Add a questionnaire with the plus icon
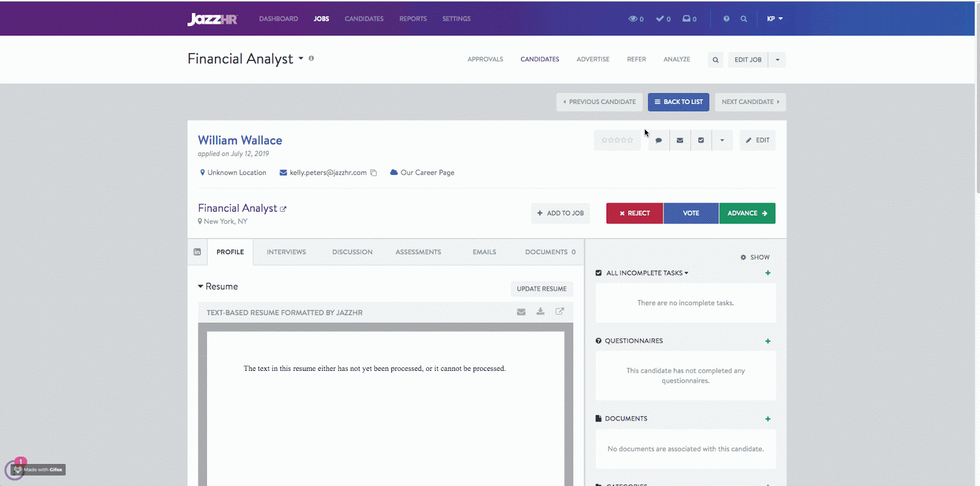Screen dimensions: 980x486 click(x=768, y=341)
